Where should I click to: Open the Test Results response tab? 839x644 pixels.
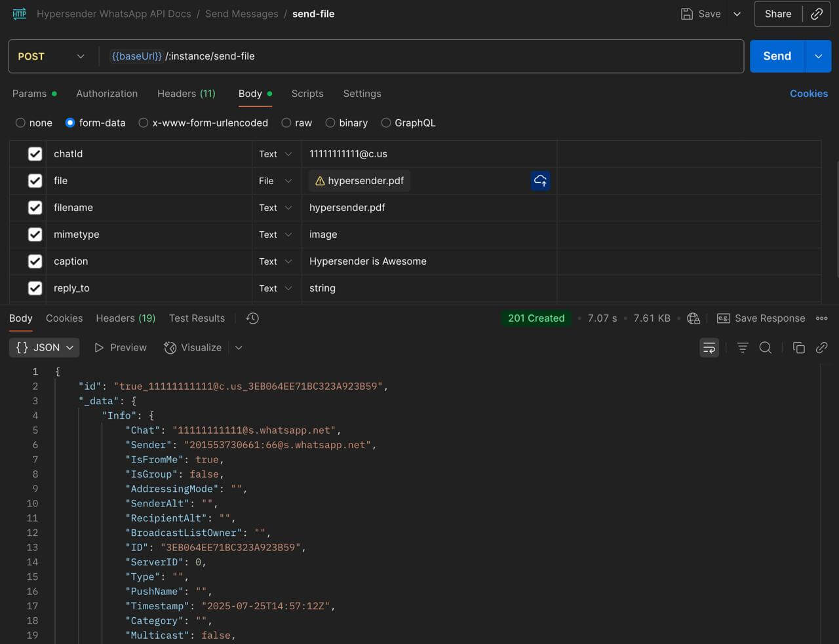click(x=197, y=318)
